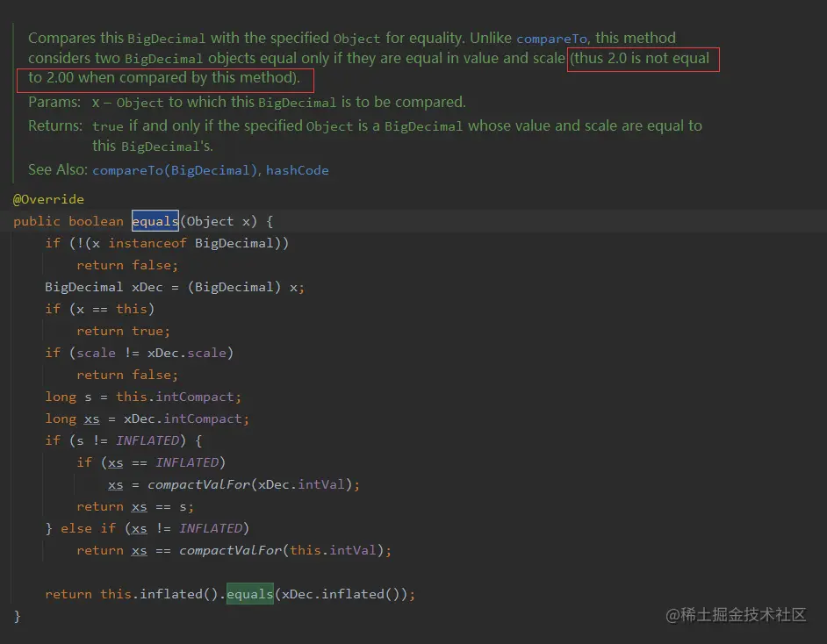The height and width of the screenshot is (644, 827).
Task: Click 'xDec.intCompact' in the long xs line
Action: coord(183,419)
